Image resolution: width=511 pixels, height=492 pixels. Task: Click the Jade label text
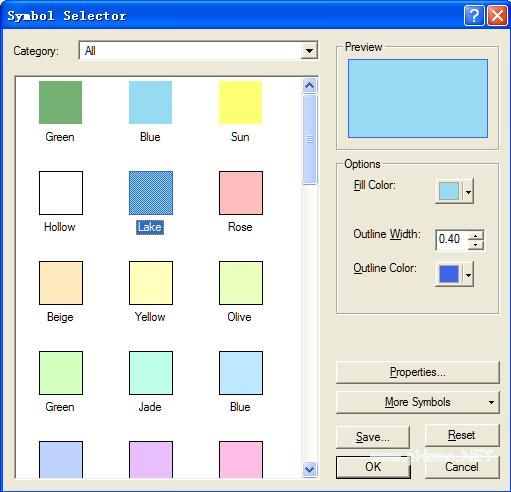150,407
